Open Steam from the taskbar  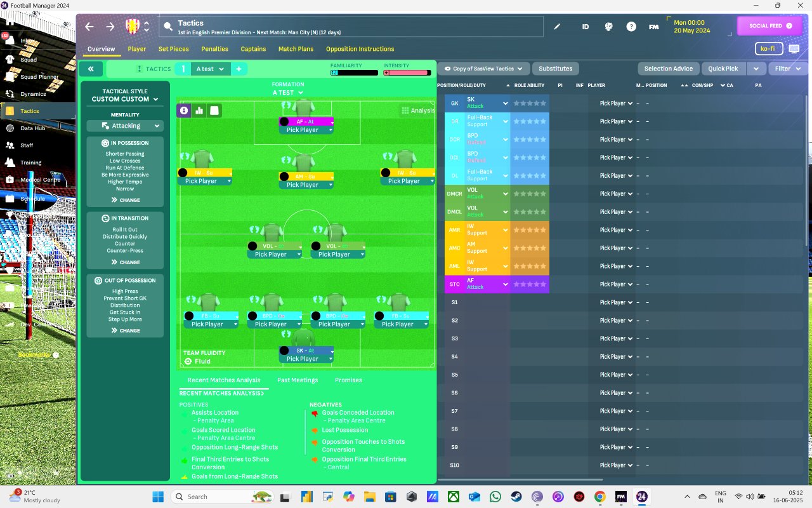click(x=516, y=497)
